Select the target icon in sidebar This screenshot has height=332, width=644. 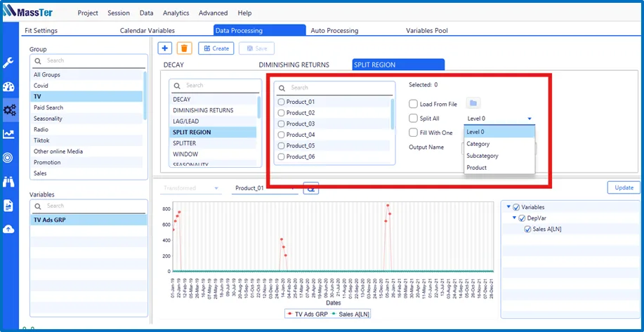pos(8,158)
